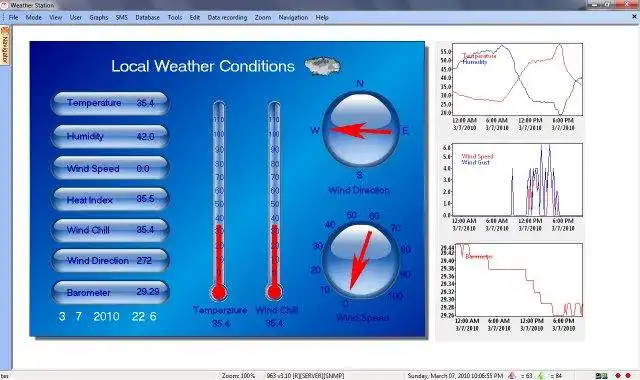The width and height of the screenshot is (640, 380).
Task: Click the 'Humidity' legend in top graph
Action: coord(475,62)
